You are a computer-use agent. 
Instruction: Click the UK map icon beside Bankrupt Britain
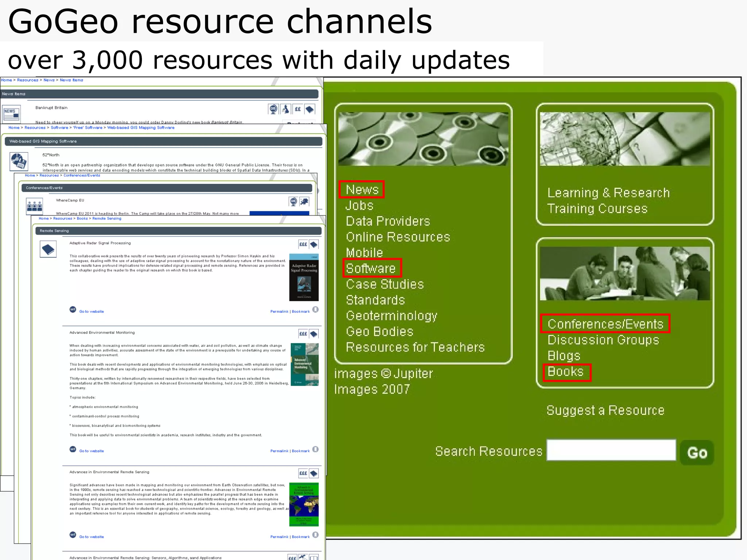tap(286, 109)
